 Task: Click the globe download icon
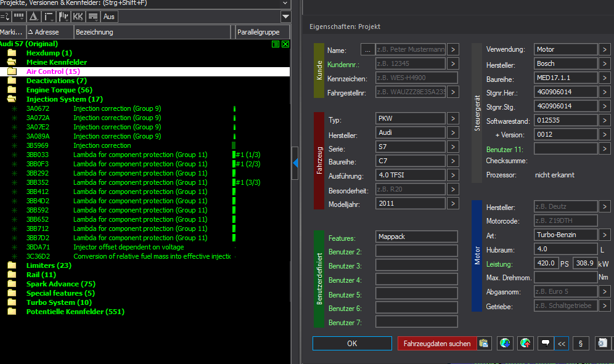click(x=505, y=344)
